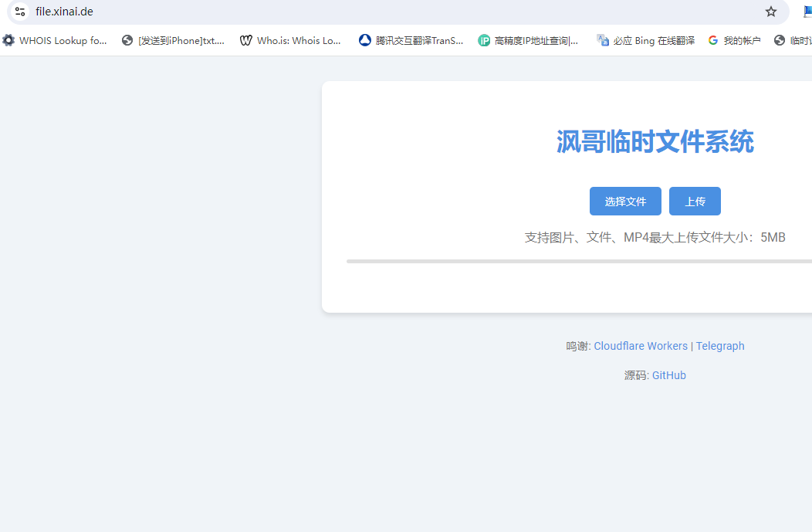Click the Google G icon in bookmarks bar
Image resolution: width=812 pixels, height=532 pixels.
[713, 40]
